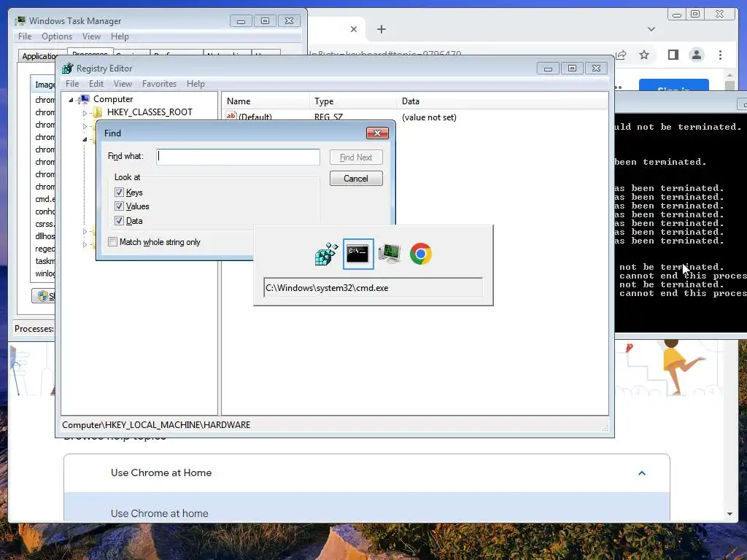Toggle Chrome side panel icon

[x=673, y=55]
